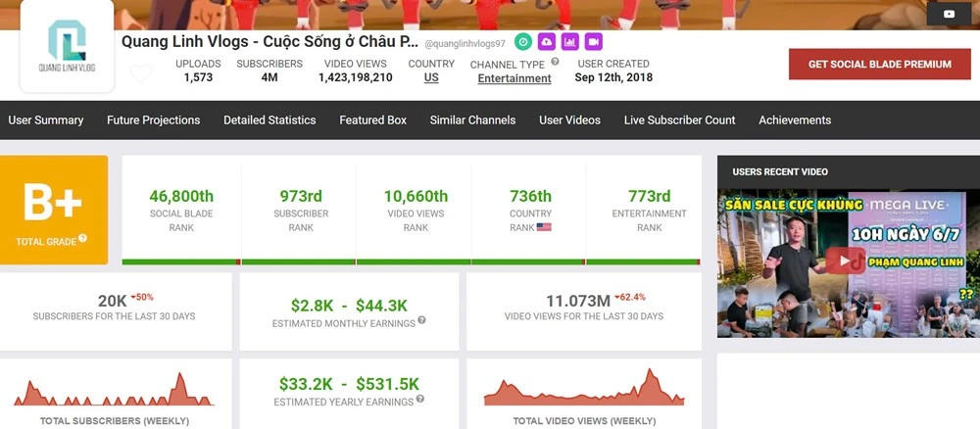980x429 pixels.
Task: Open the Detailed Statistics tab
Action: (x=270, y=119)
